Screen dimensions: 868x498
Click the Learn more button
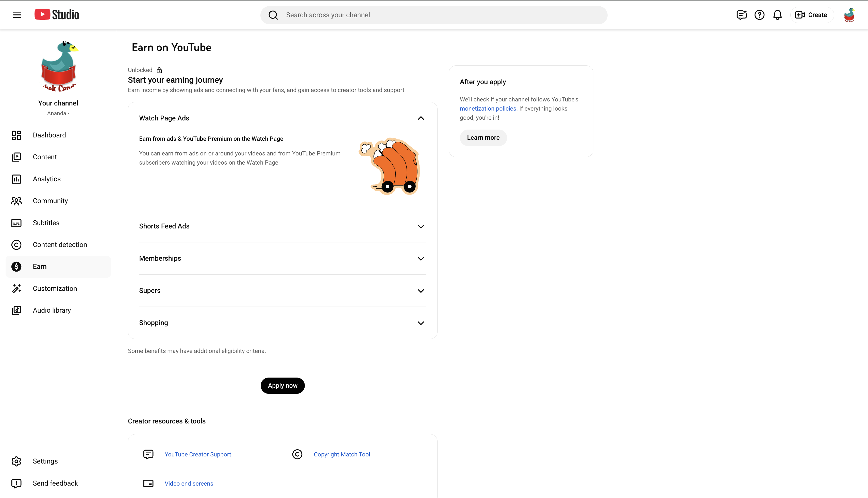tap(483, 138)
